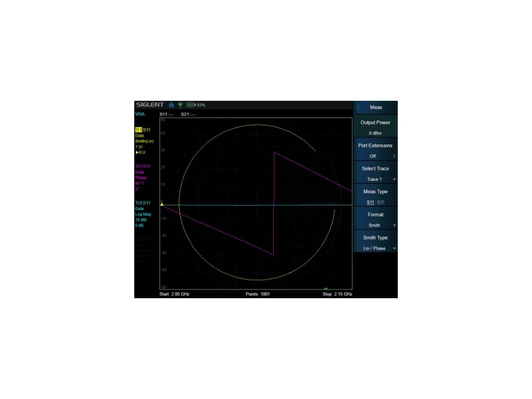
Task: Click the SIGLENT logo
Action: (150, 103)
